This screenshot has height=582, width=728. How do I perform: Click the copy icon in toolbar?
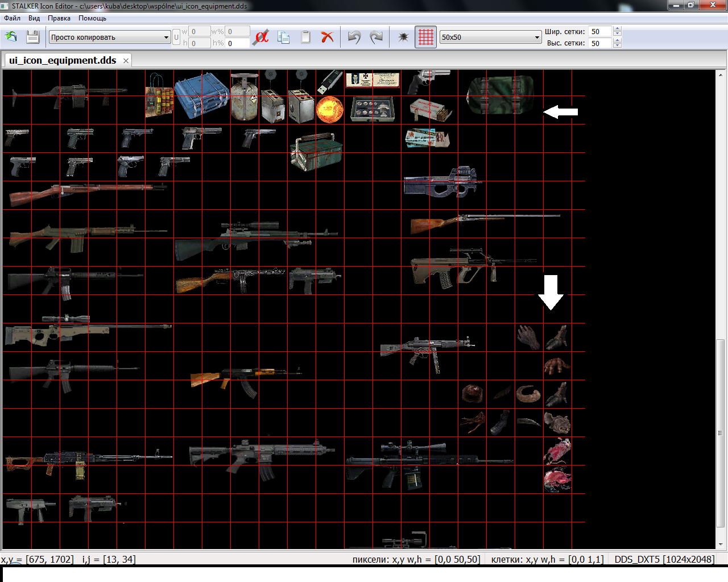[284, 38]
